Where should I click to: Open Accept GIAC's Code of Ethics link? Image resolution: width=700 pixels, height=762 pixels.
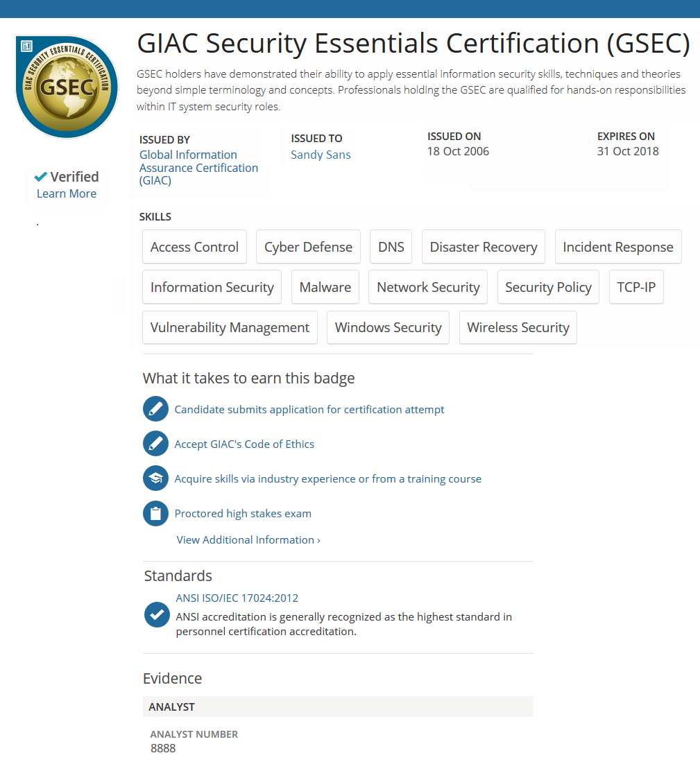pyautogui.click(x=244, y=444)
